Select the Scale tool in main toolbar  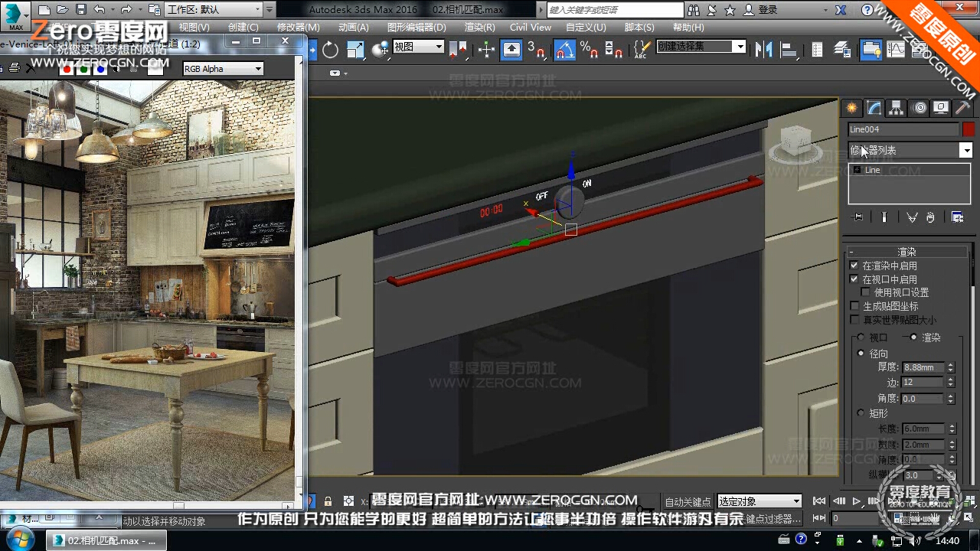(356, 51)
